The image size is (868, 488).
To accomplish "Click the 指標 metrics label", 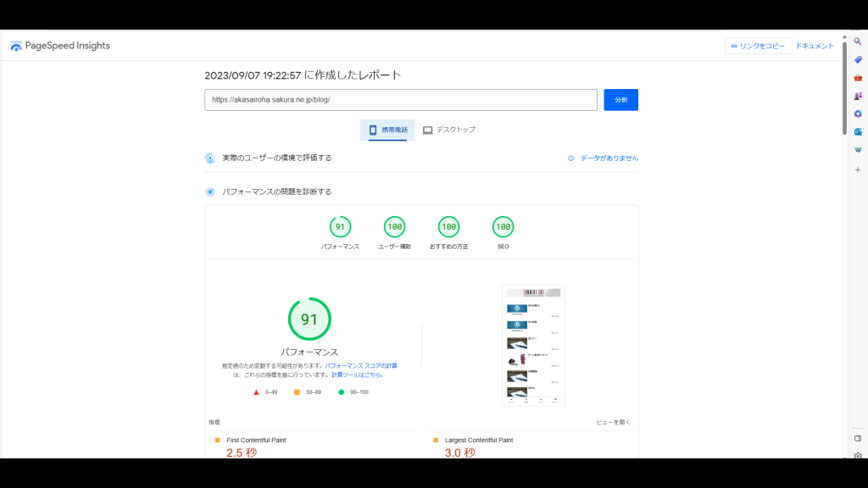I will pyautogui.click(x=214, y=422).
